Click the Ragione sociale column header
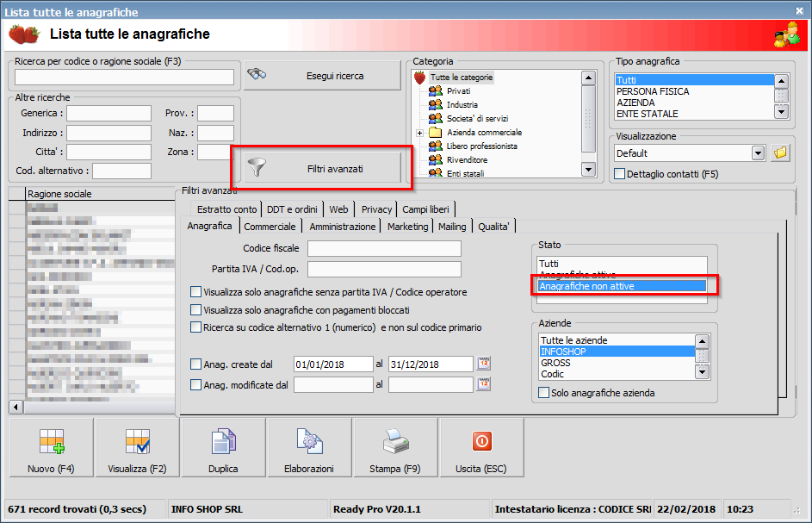Image resolution: width=812 pixels, height=523 pixels. pyautogui.click(x=101, y=194)
